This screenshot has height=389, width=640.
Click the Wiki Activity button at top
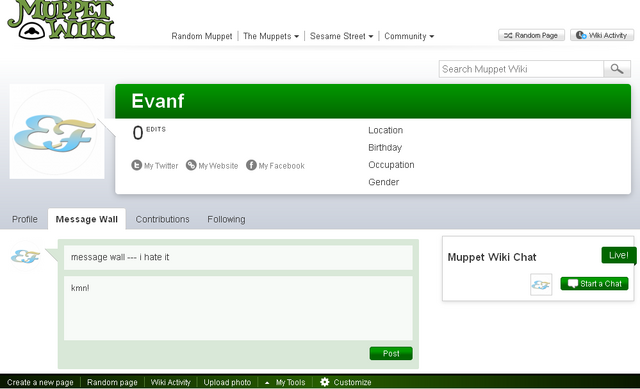tap(602, 35)
